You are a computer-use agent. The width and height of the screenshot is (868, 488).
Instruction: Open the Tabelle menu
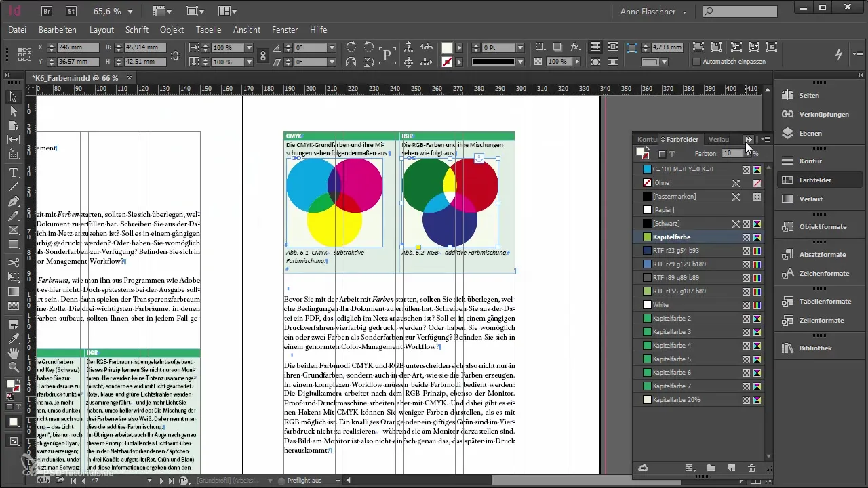(x=208, y=30)
